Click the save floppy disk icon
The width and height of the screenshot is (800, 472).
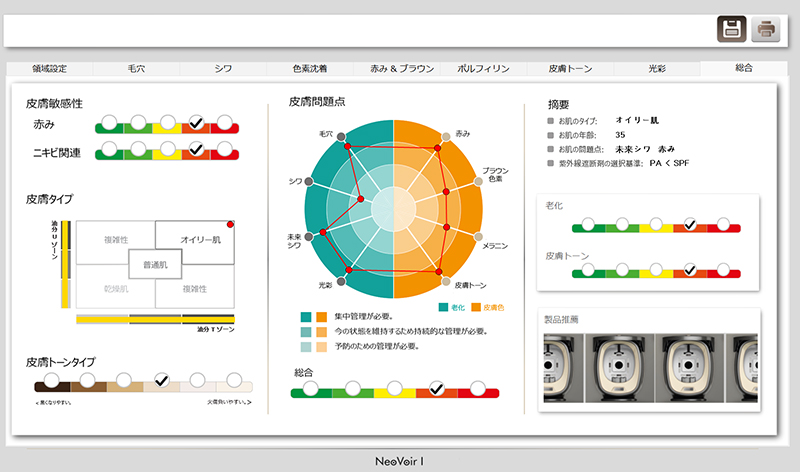(x=732, y=29)
